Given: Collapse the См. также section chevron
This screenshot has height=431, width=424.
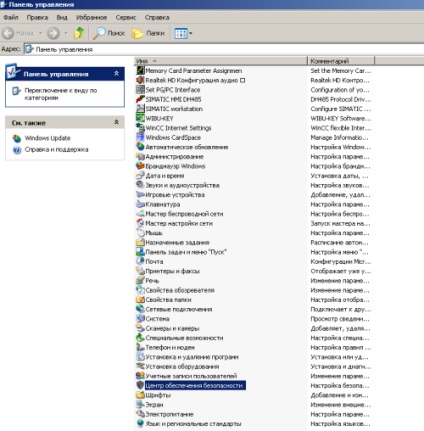Looking at the screenshot, I should [116, 122].
